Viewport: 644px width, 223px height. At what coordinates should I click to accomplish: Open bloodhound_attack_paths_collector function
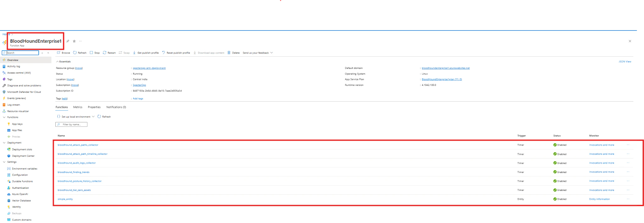[x=78, y=145]
